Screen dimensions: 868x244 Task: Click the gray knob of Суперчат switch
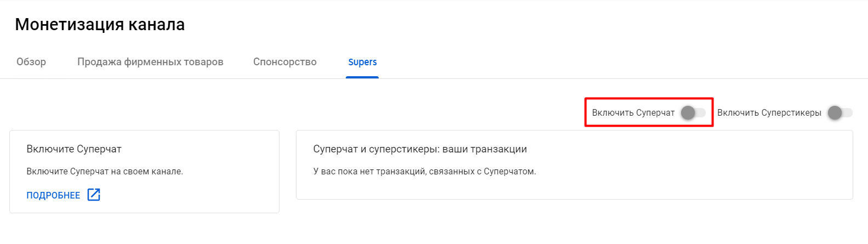(688, 112)
